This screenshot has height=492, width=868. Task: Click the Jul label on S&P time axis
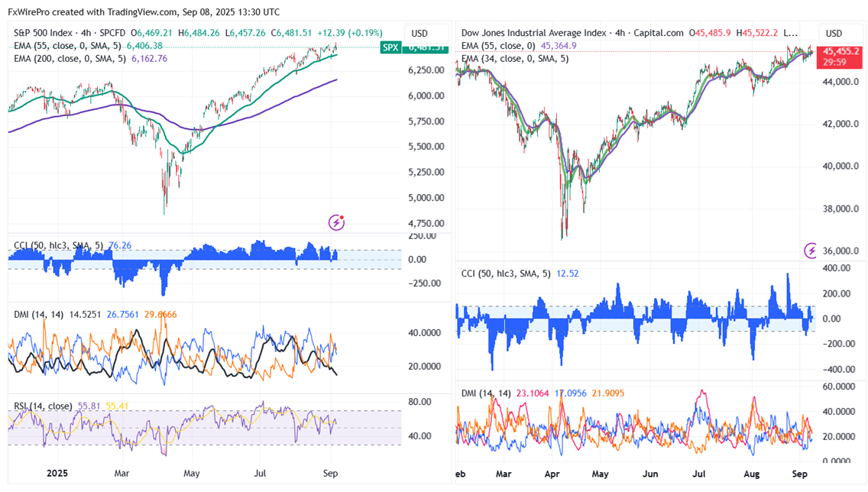point(261,474)
